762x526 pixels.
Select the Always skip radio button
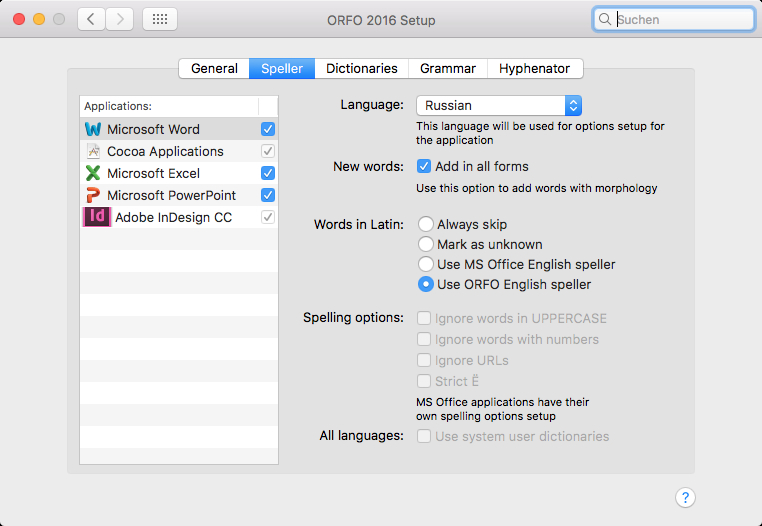point(426,225)
